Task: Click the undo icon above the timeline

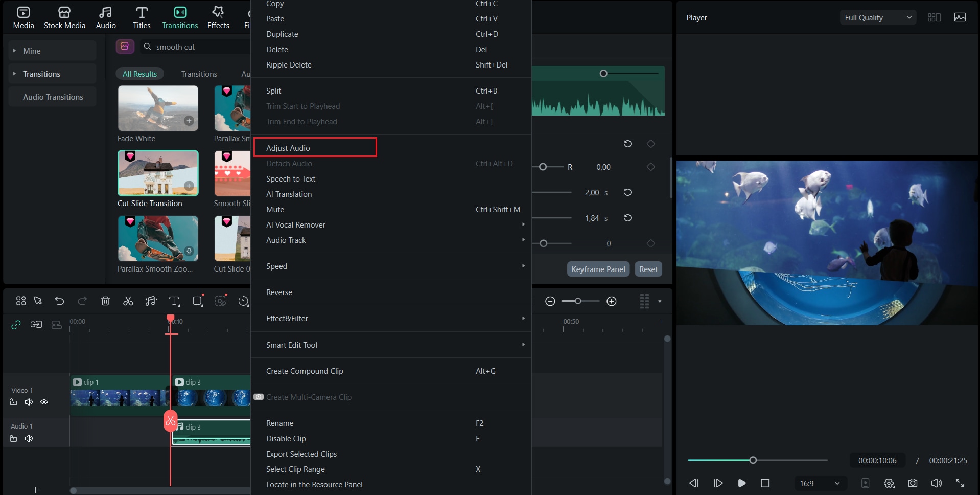Action: pos(59,301)
